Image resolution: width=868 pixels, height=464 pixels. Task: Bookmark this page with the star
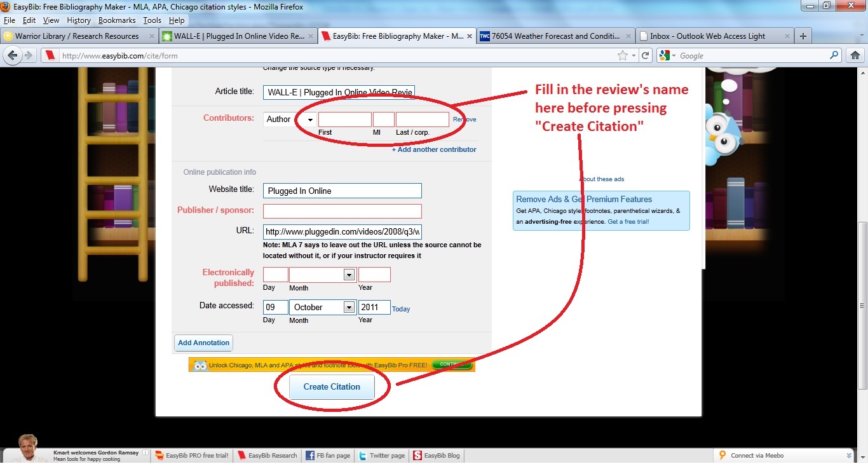[x=623, y=55]
